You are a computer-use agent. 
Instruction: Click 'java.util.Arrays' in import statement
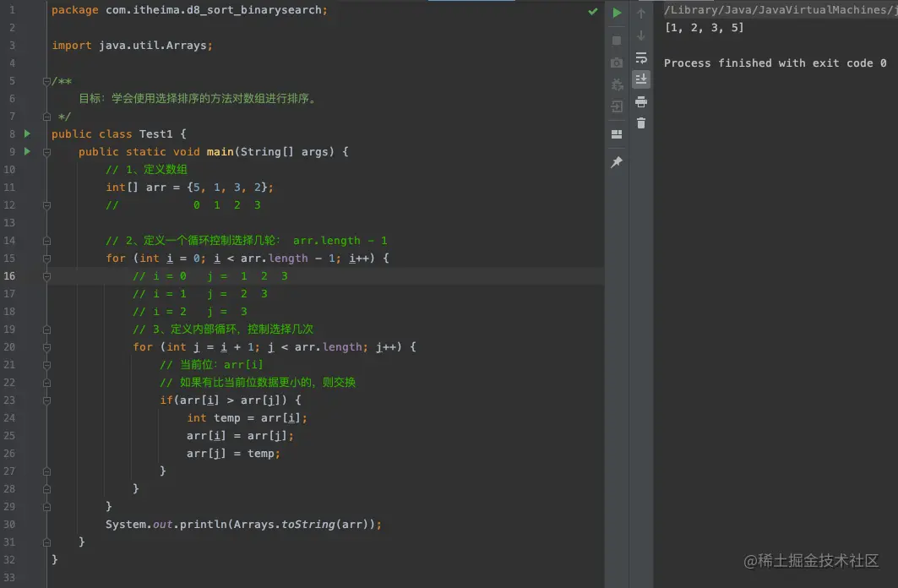pos(152,46)
